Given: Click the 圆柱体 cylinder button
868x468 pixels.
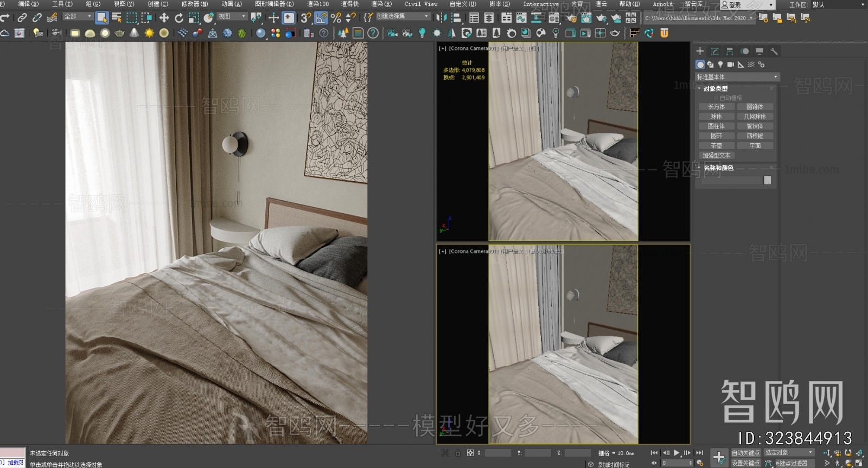Looking at the screenshot, I should 716,126.
